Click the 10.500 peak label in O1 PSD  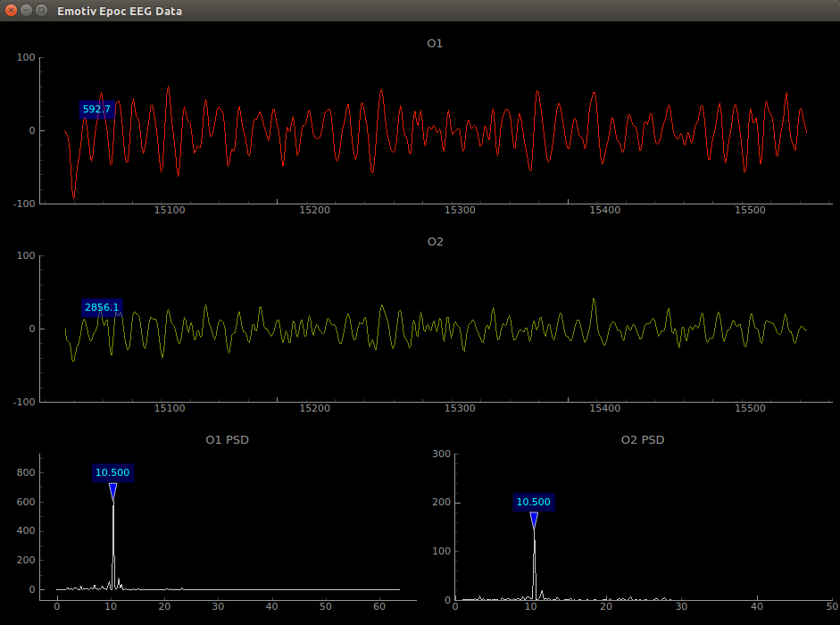113,472
